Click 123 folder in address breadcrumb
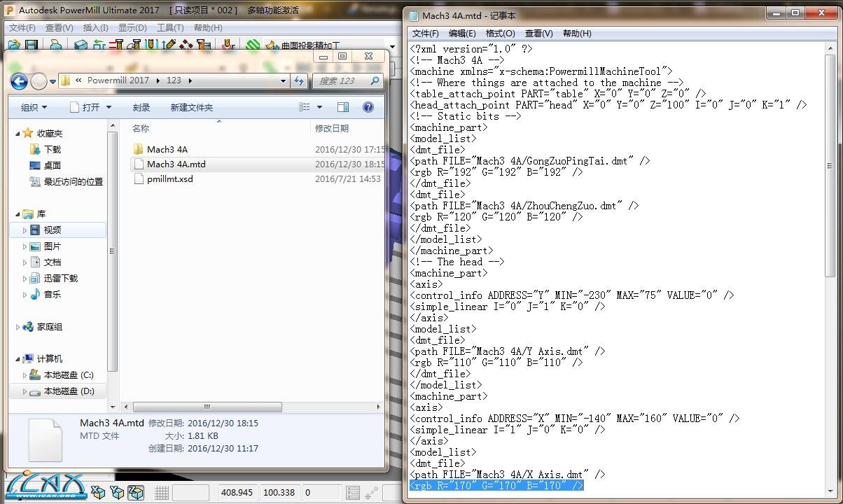This screenshot has width=843, height=504. coord(174,80)
